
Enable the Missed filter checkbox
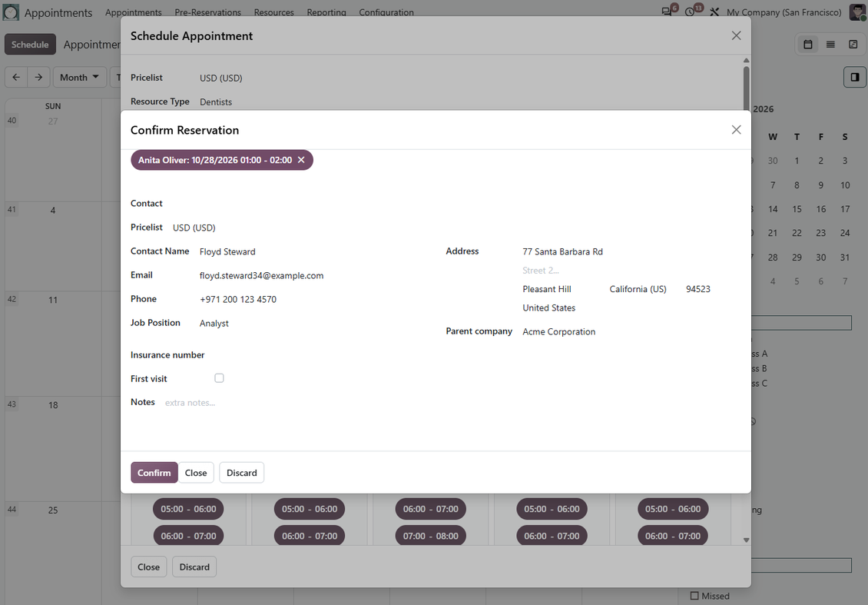(x=694, y=596)
